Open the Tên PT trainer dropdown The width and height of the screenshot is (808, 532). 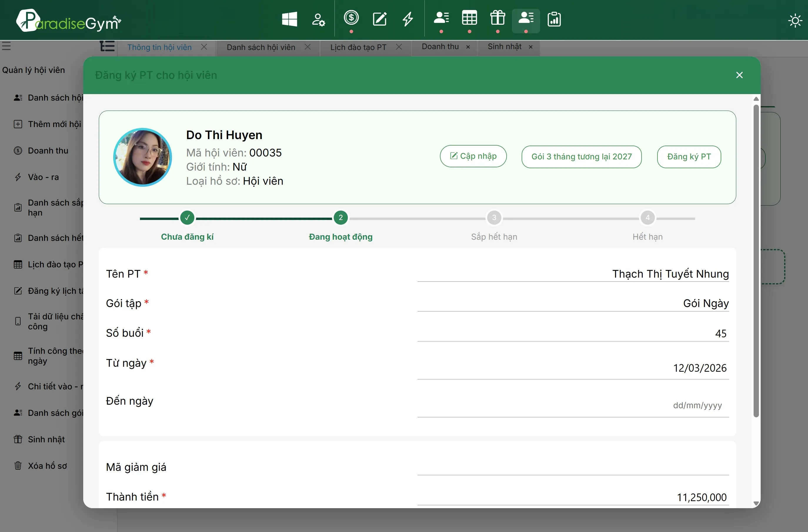tap(573, 273)
